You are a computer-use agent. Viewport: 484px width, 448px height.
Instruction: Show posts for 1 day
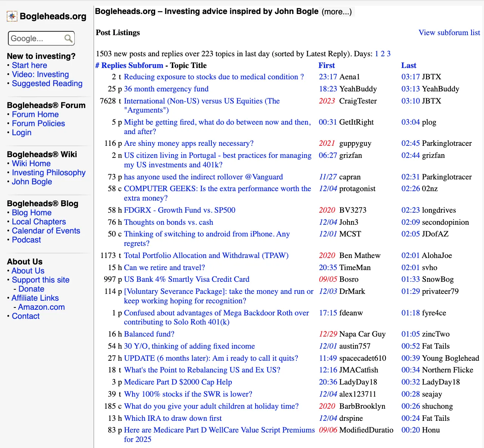coord(376,54)
